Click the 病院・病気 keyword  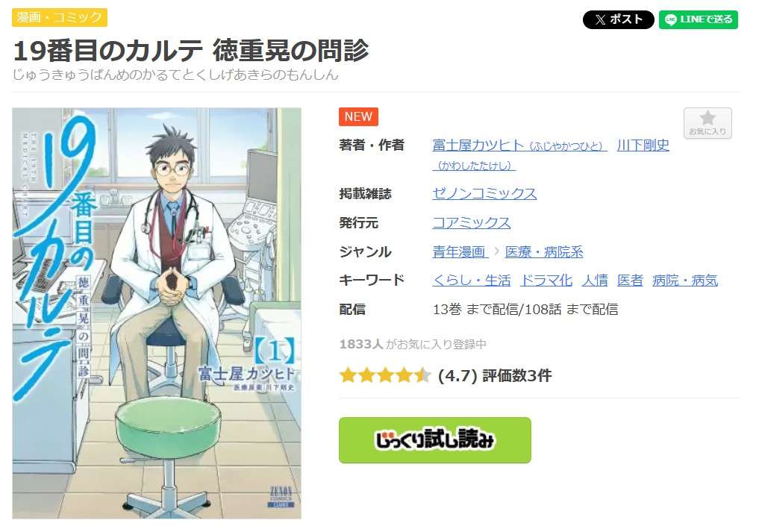(685, 281)
